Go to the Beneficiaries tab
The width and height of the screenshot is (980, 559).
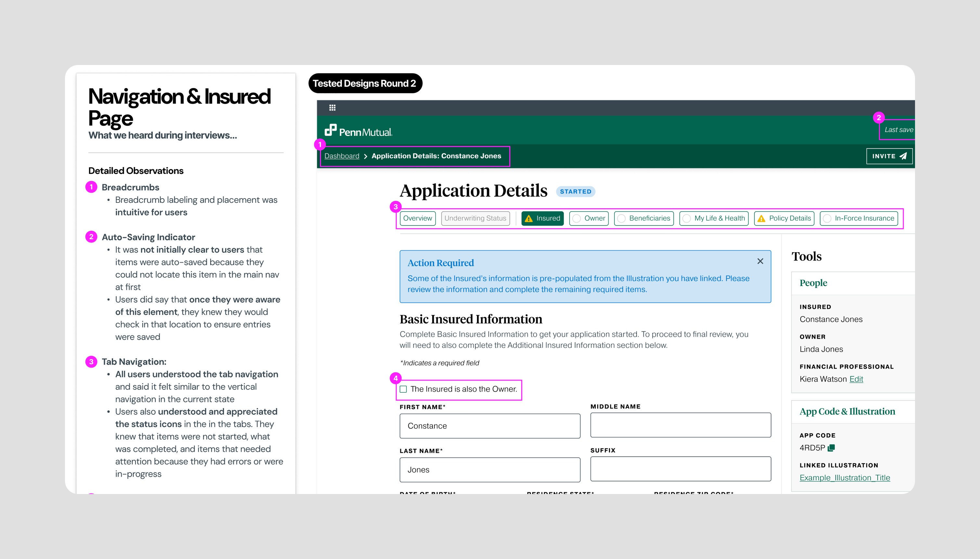click(644, 218)
